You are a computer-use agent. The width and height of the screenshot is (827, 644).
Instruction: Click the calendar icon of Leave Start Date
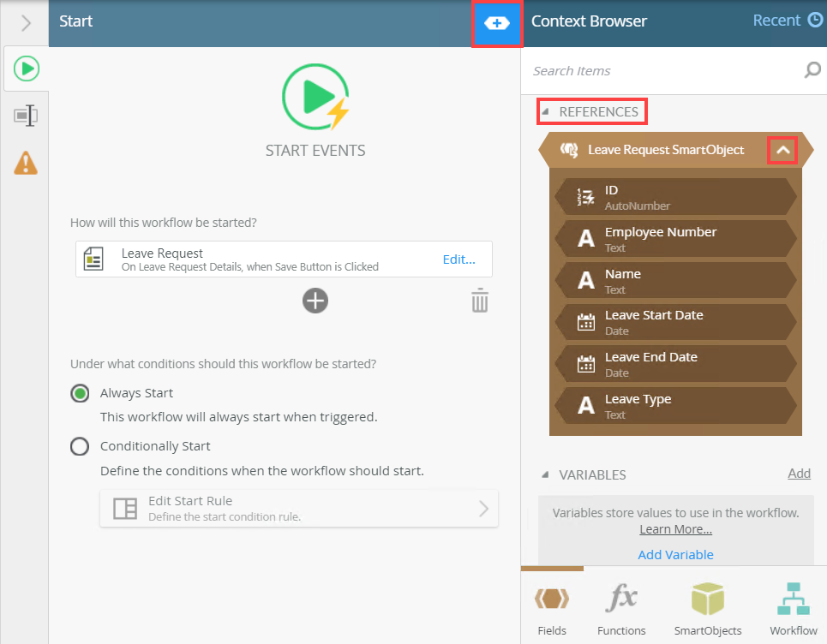pyautogui.click(x=585, y=322)
